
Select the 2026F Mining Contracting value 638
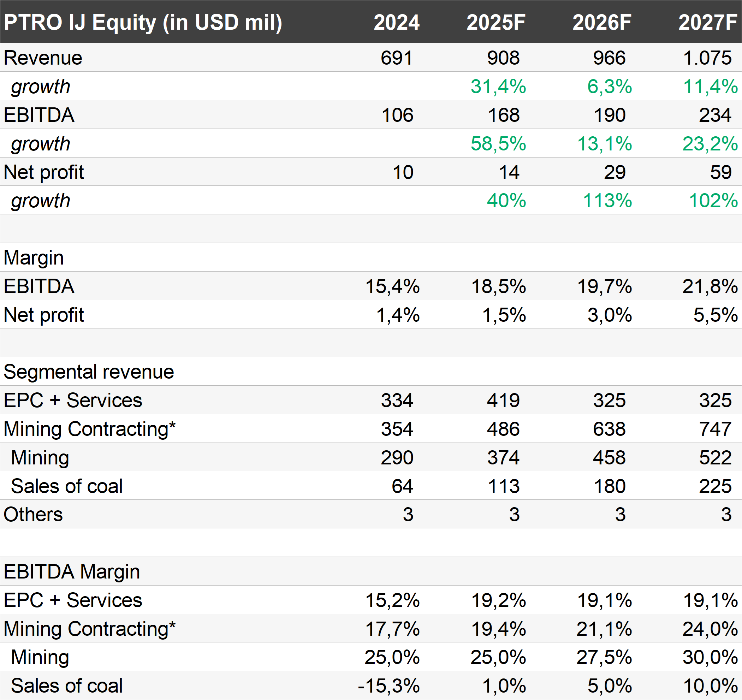609,429
